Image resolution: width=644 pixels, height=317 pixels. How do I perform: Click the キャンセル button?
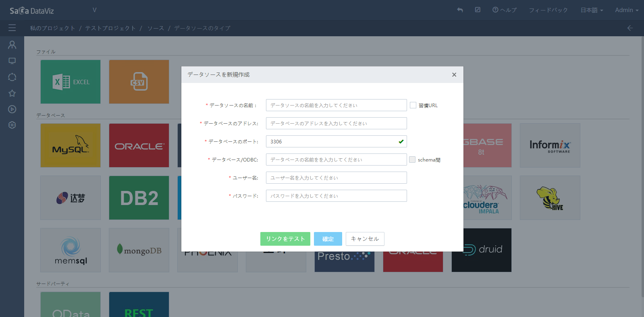365,239
